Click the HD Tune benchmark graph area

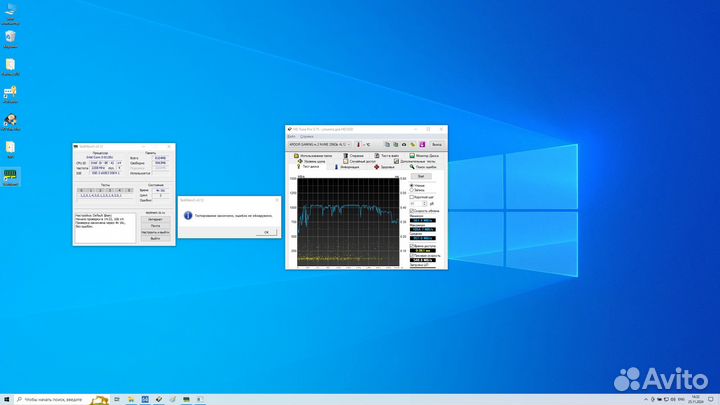point(348,222)
